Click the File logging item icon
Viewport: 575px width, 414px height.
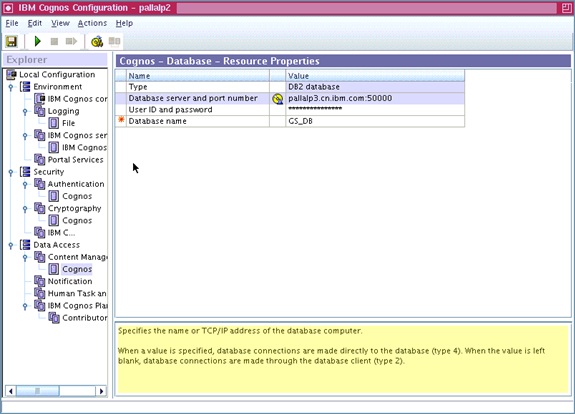(54, 123)
